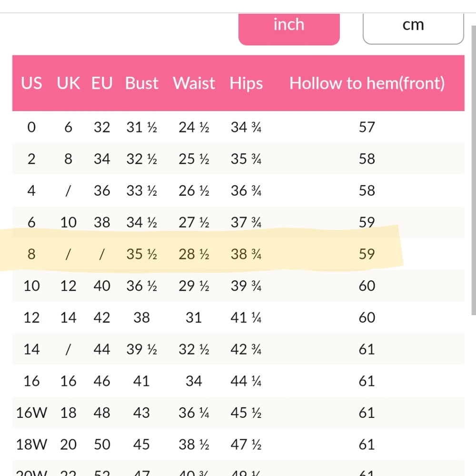This screenshot has width=476, height=476.
Task: Click bust value 35 ½ in highlighted row
Action: click(x=142, y=254)
